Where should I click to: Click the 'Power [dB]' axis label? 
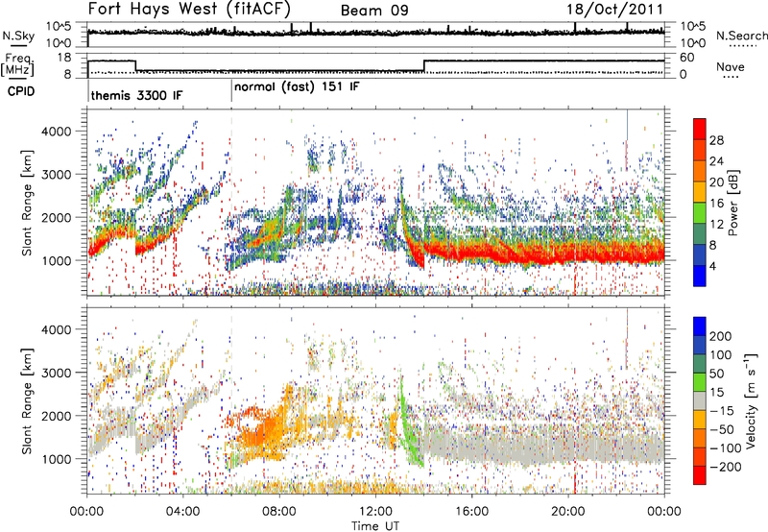point(732,203)
